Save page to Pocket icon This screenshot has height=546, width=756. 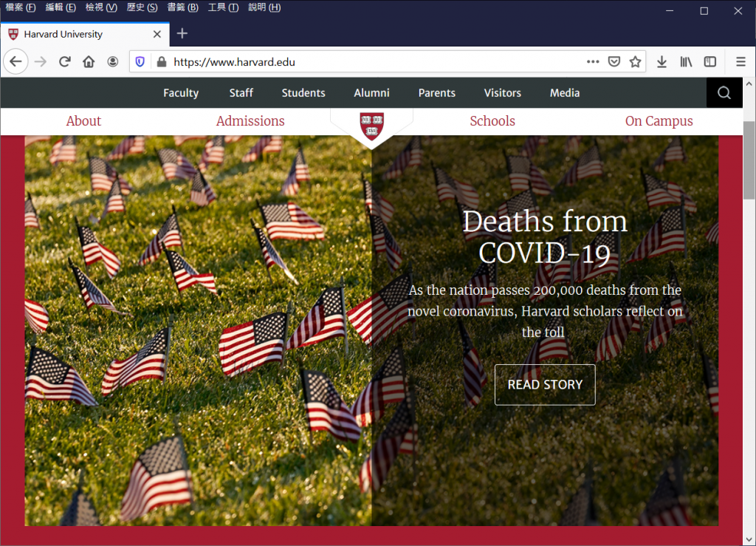[x=614, y=62]
